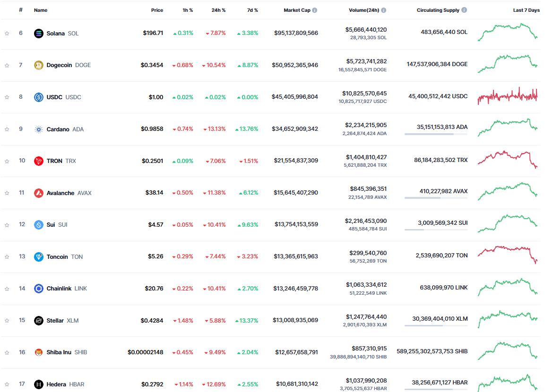553x392 pixels.
Task: Star Solana to add to watchlist
Action: tap(7, 34)
